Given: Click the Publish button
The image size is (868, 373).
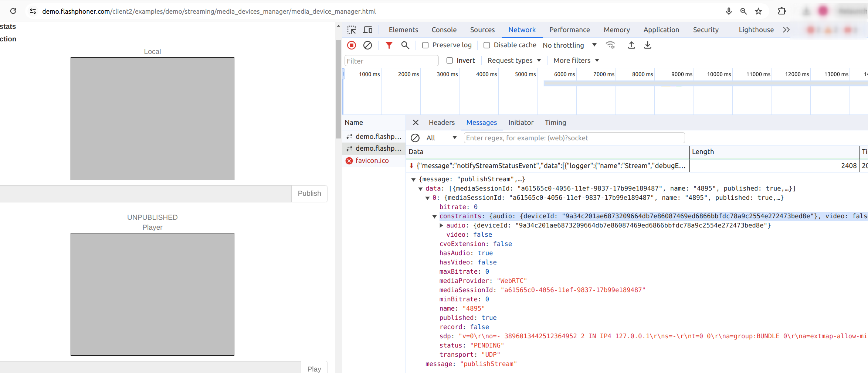Looking at the screenshot, I should pyautogui.click(x=309, y=194).
